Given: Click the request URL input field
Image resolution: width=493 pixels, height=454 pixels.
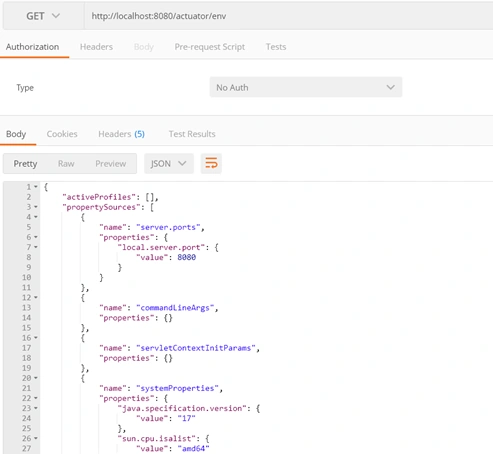Looking at the screenshot, I should point(288,16).
